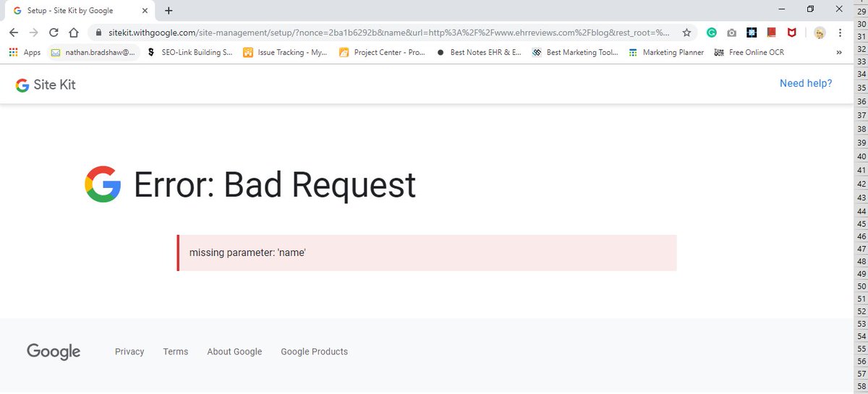This screenshot has height=394, width=868.
Task: Open the Need help? link
Action: 806,83
